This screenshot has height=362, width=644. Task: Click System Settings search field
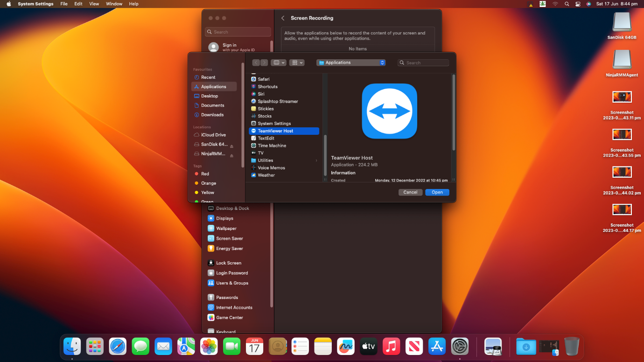pos(238,32)
